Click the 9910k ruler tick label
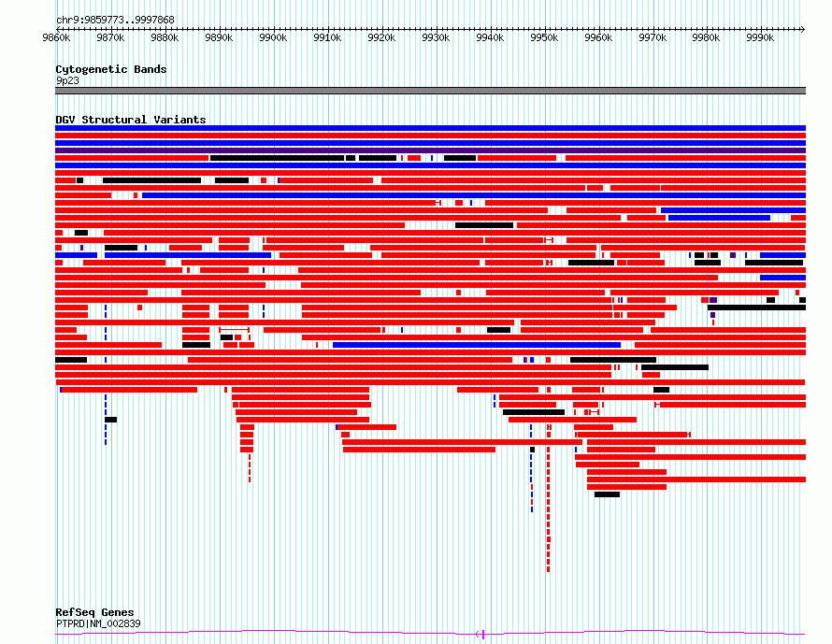 (x=327, y=37)
